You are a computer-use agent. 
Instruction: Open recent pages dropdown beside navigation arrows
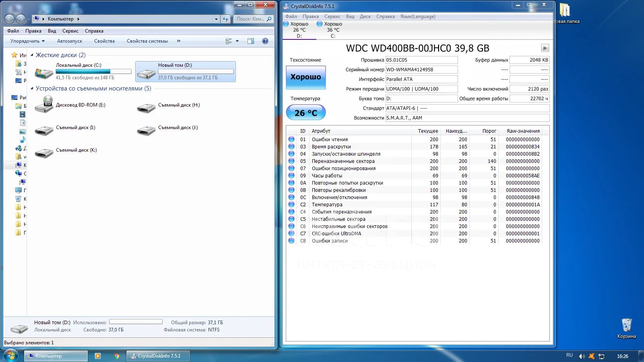coord(29,19)
